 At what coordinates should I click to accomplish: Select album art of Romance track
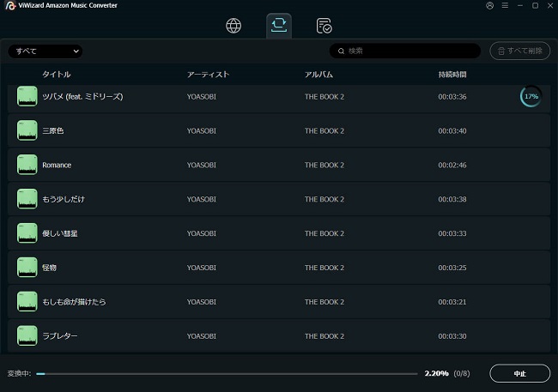(27, 165)
